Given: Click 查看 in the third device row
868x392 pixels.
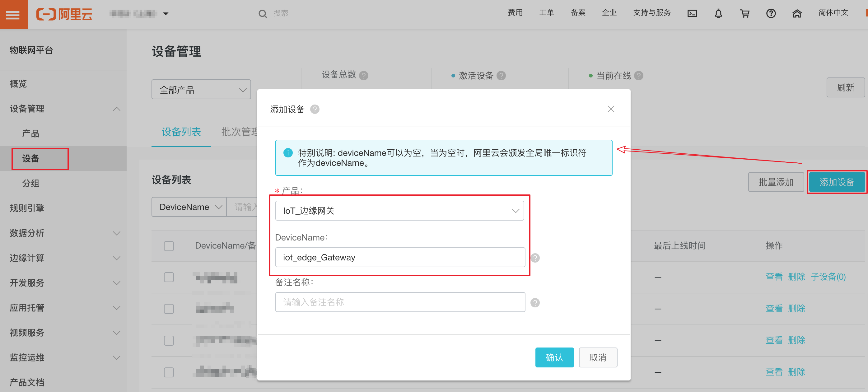Looking at the screenshot, I should click(x=774, y=340).
